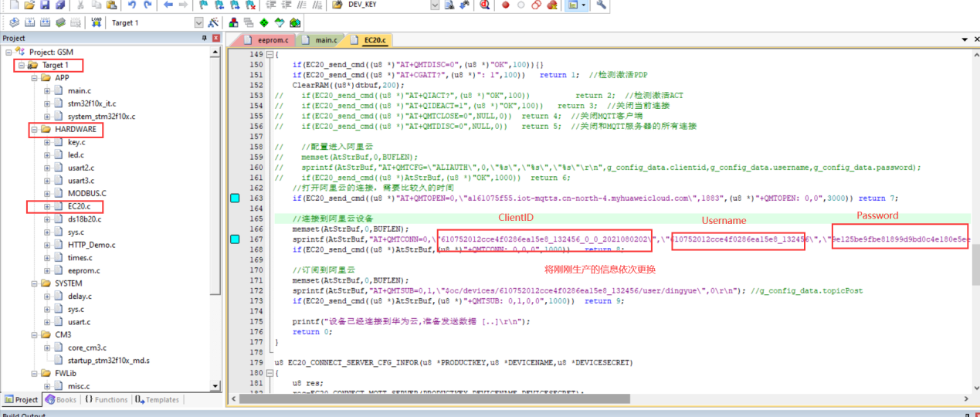Viewport: 980px width, 417px height.
Task: Switch to the eeprom.c editor tab
Action: (266, 39)
